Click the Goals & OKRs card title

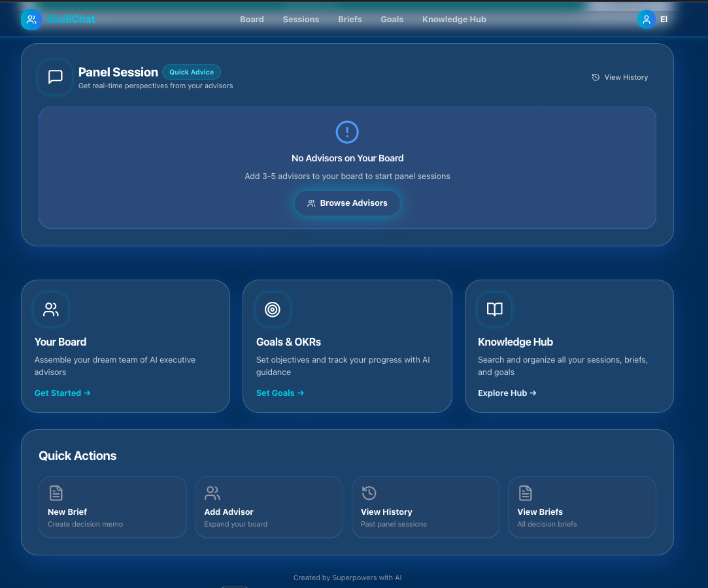[288, 342]
